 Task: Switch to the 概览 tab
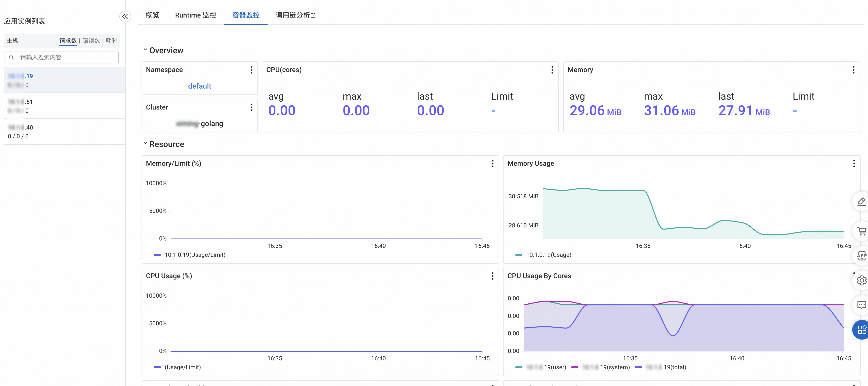click(152, 15)
